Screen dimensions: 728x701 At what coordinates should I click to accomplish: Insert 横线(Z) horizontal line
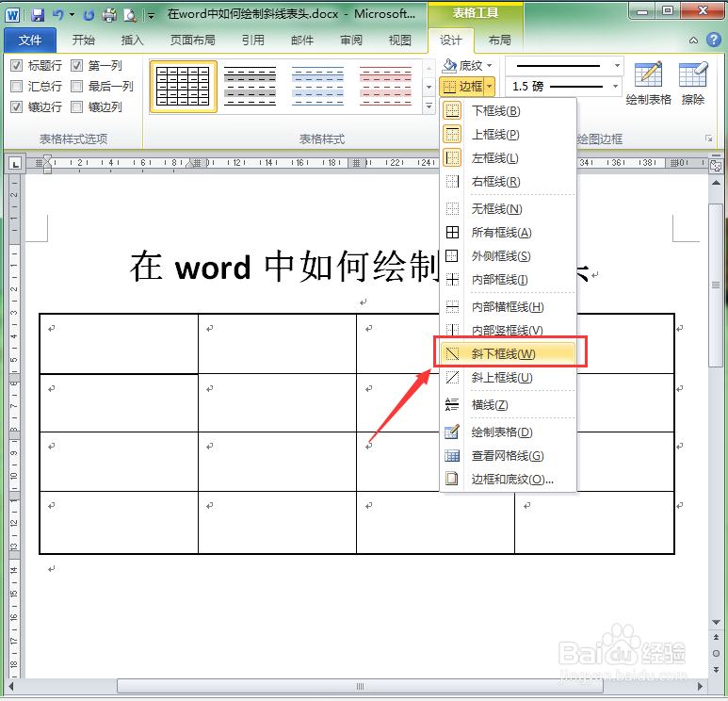[508, 405]
